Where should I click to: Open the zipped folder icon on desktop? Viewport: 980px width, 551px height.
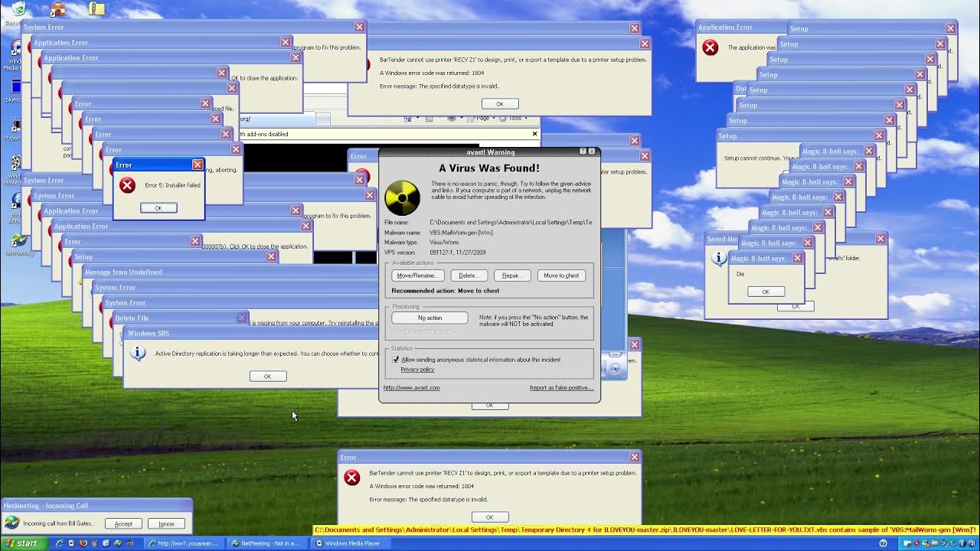(95, 9)
